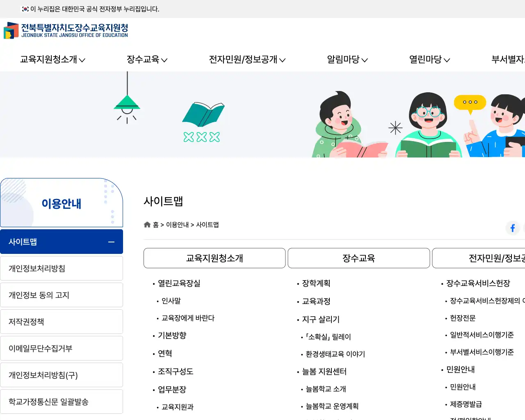
Task: Click the Jeonbuk Office of Education logo
Action: [66, 31]
